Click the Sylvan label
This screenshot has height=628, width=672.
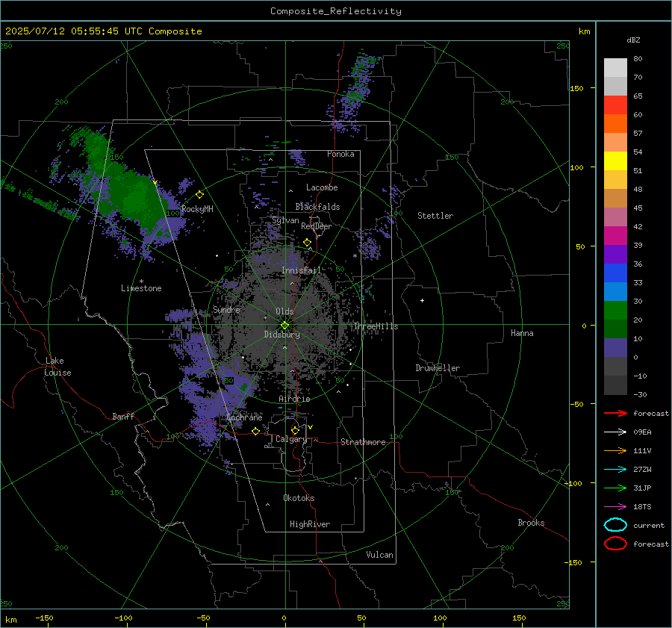[285, 220]
